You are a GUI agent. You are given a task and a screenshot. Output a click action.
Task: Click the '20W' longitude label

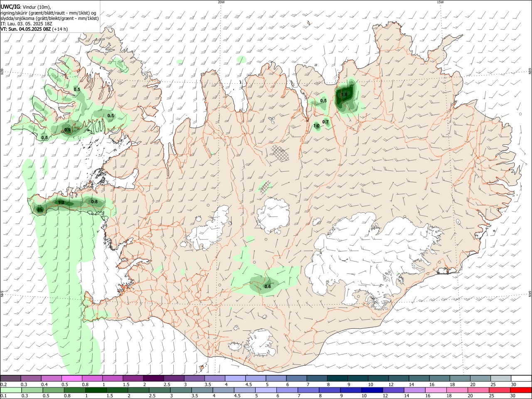pos(221,2)
